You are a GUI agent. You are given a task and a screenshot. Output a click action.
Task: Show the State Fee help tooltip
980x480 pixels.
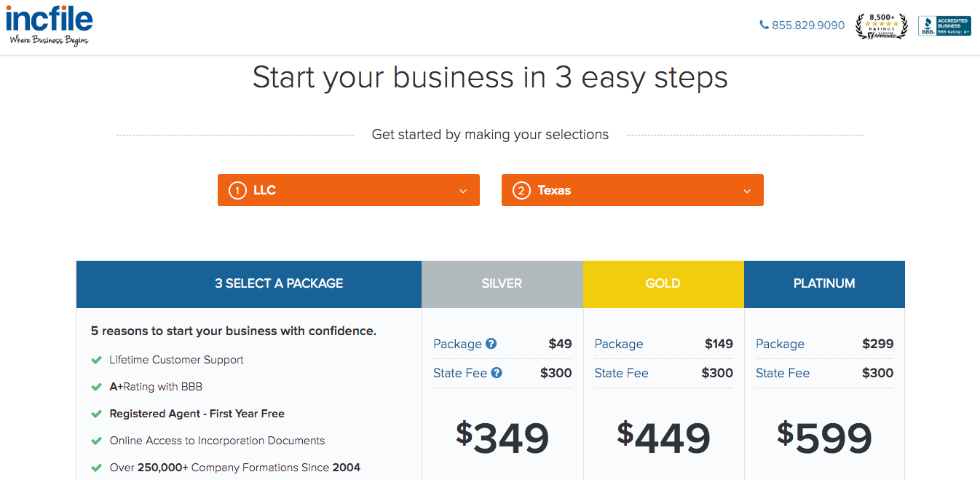point(497,373)
